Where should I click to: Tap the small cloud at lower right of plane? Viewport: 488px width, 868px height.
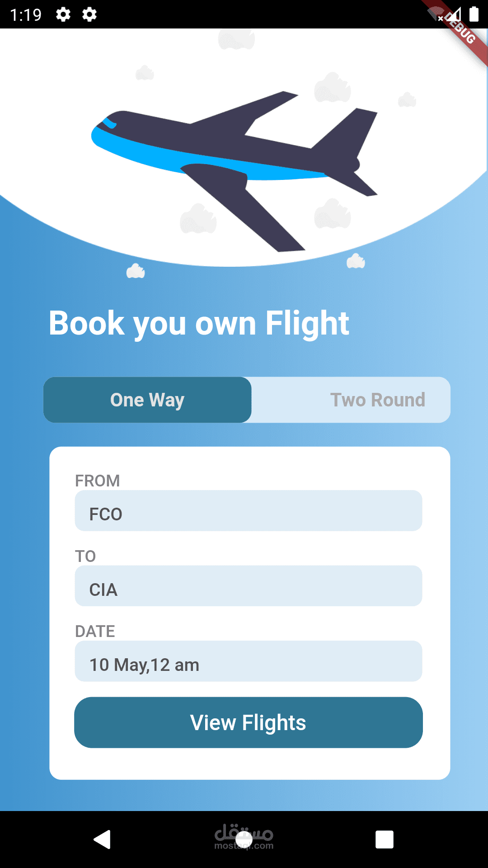[x=356, y=261]
